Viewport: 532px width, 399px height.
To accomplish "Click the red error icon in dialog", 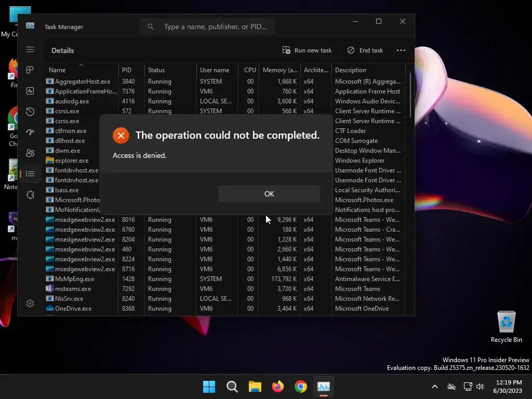I will click(121, 136).
